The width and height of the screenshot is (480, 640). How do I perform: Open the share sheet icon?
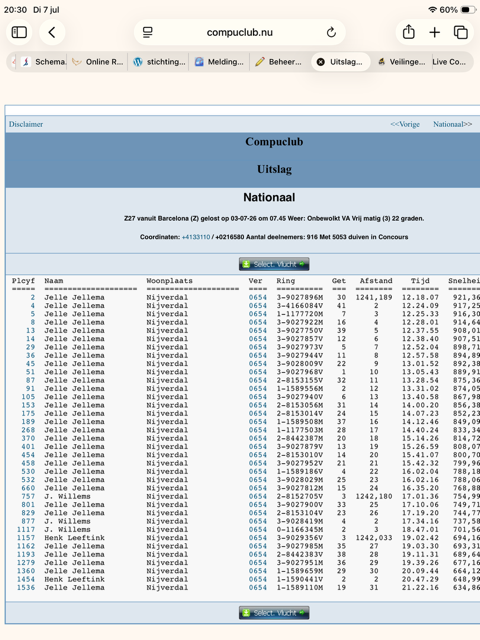(409, 32)
